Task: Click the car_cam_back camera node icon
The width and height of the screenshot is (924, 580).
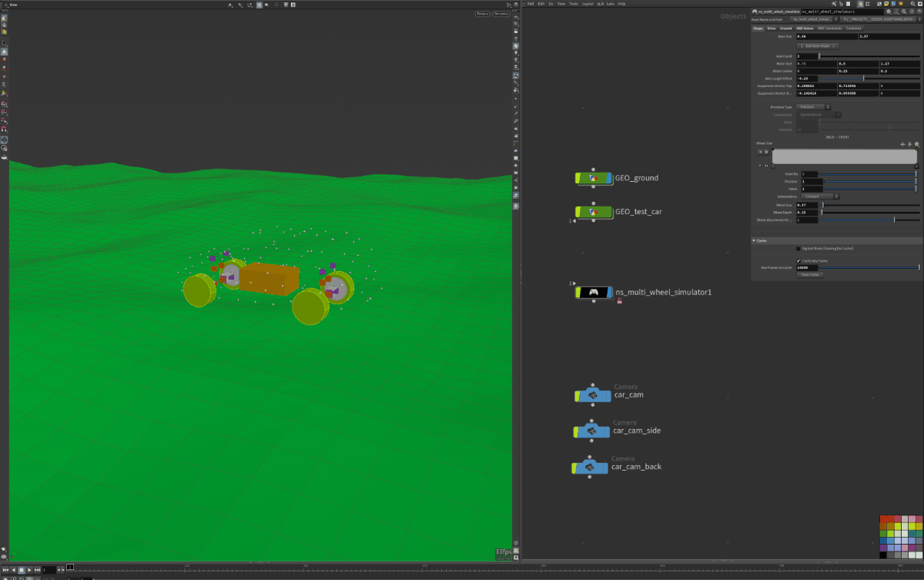Action: [590, 468]
